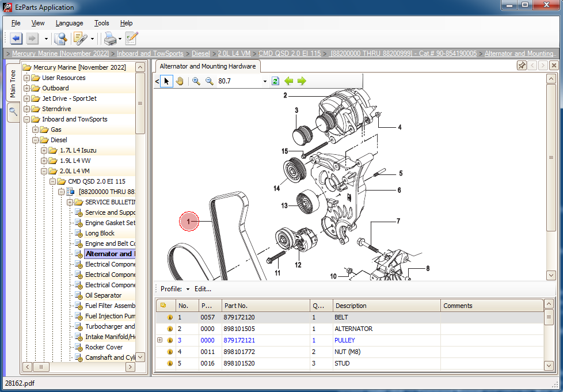
Task: Open the zoom level 80.7 dropdown
Action: [x=265, y=81]
